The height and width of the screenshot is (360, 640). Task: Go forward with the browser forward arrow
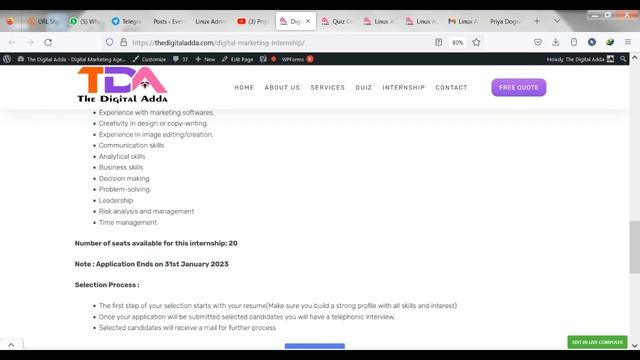[x=30, y=42]
